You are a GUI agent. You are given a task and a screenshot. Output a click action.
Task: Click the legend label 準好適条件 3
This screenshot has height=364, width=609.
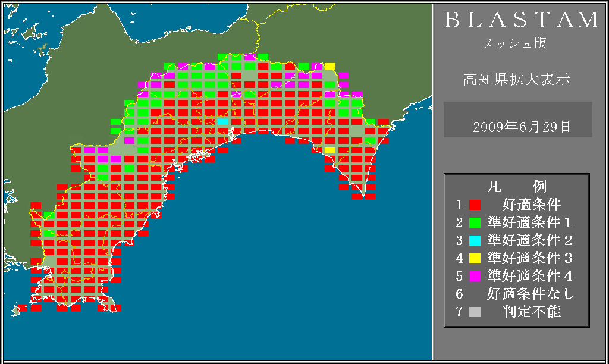(530, 258)
